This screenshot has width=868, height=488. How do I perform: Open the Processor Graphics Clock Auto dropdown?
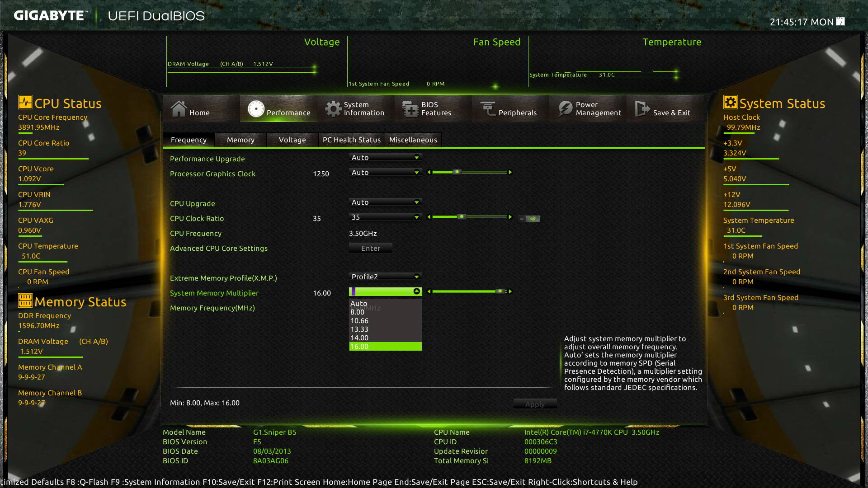[386, 172]
